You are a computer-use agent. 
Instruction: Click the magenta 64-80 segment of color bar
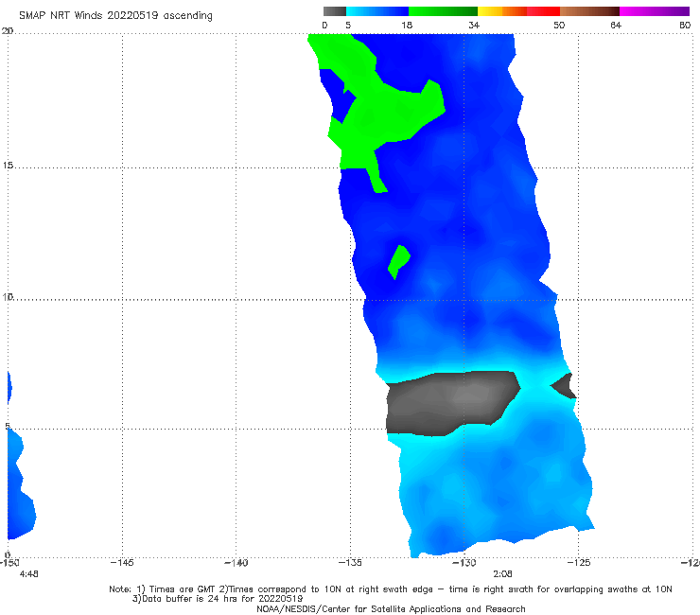655,11
